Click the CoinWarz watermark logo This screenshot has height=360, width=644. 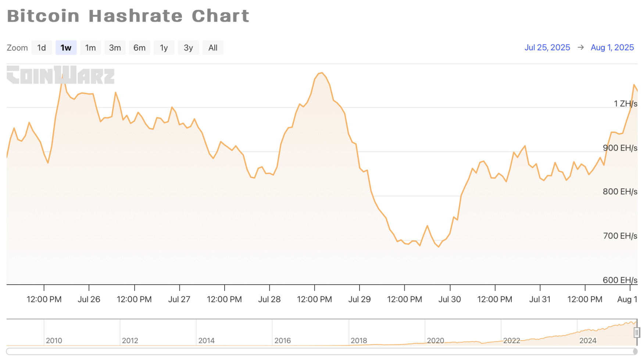pos(61,75)
